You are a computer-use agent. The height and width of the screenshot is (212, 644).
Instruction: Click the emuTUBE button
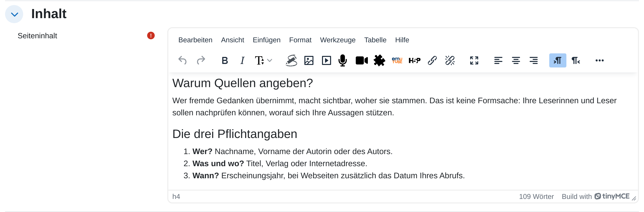coord(397,60)
